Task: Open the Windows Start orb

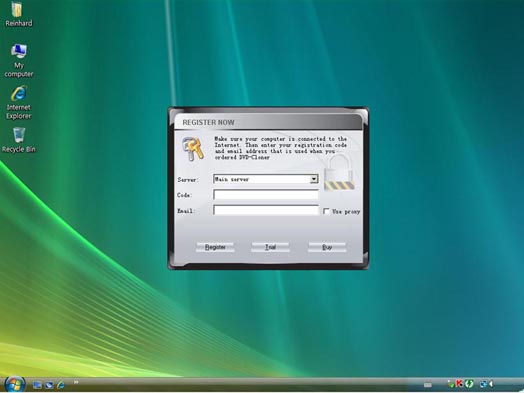Action: (x=14, y=384)
